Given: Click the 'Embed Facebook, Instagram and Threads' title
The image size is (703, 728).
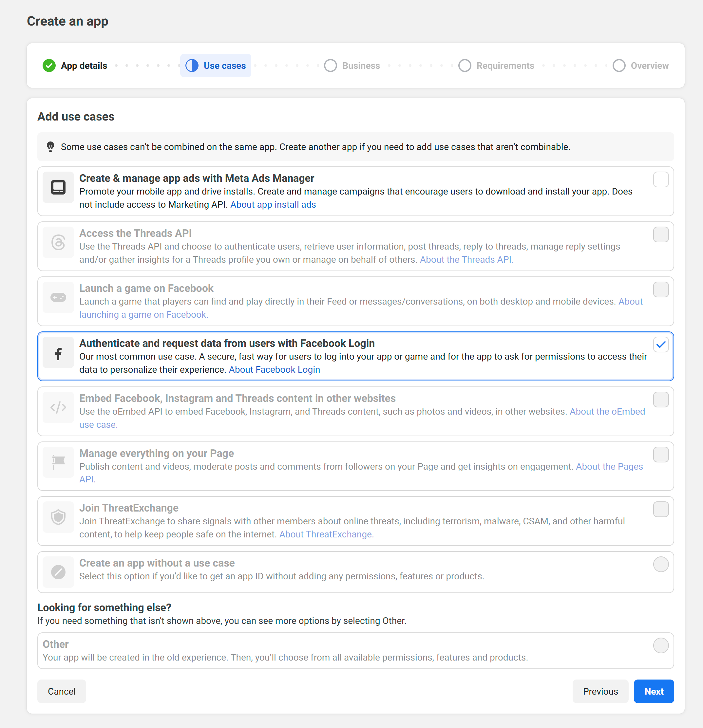Looking at the screenshot, I should pyautogui.click(x=237, y=398).
